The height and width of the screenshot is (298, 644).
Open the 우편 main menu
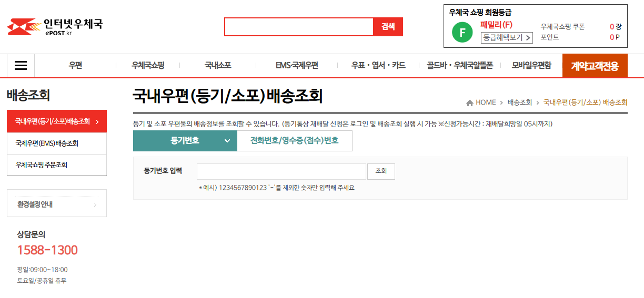[75, 66]
